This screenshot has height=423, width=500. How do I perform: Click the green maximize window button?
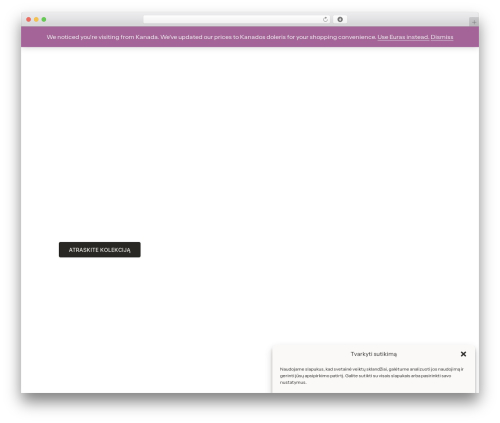(x=44, y=20)
